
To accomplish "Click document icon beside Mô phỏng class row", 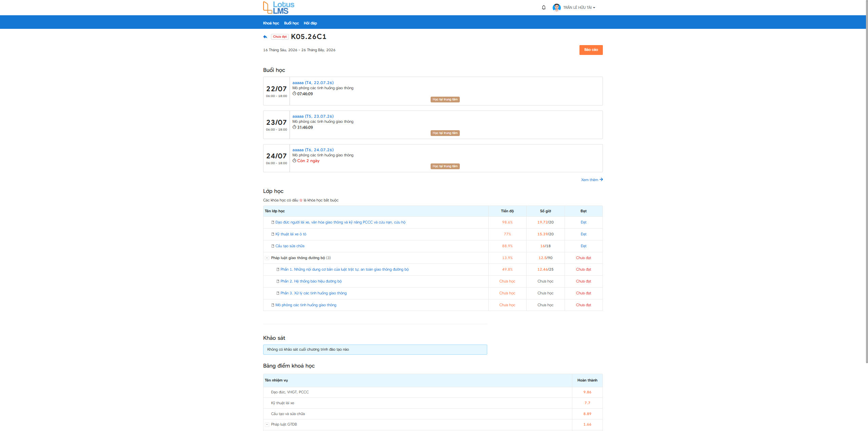I will click(x=273, y=305).
